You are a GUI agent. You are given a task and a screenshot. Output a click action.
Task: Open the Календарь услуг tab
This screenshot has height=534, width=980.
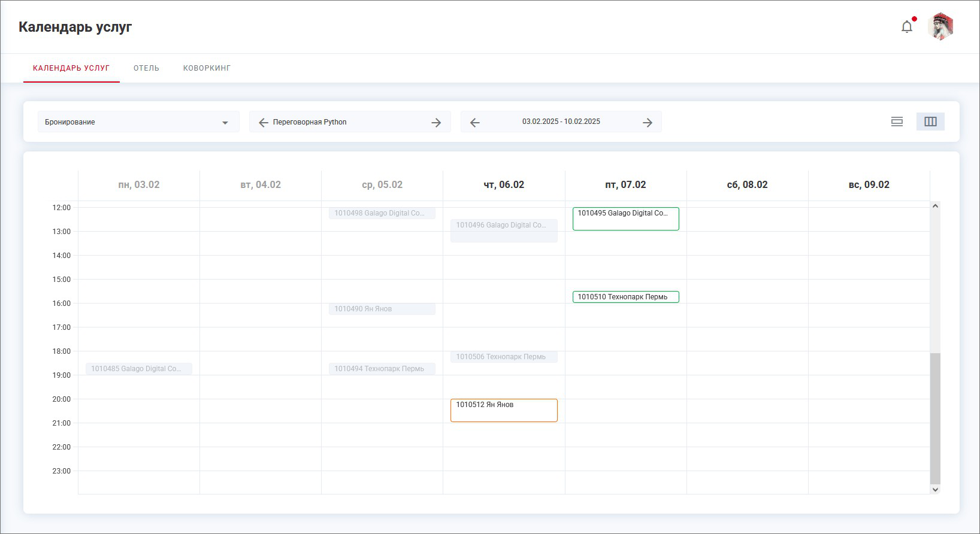pyautogui.click(x=71, y=68)
